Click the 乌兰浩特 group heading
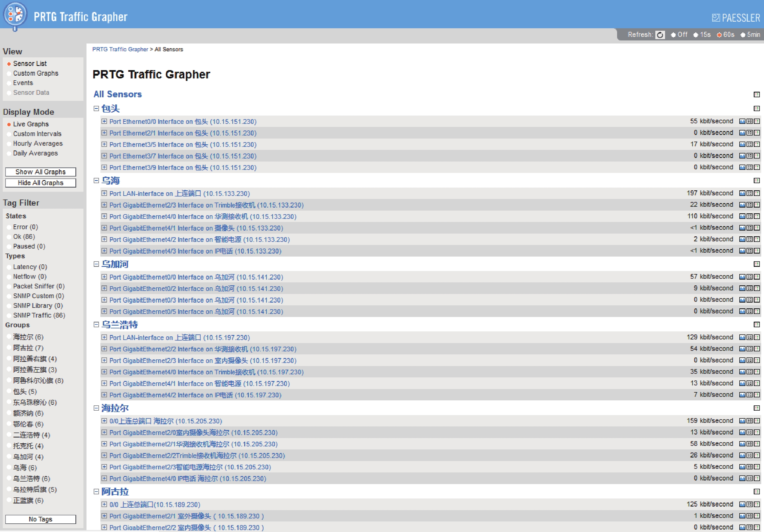 pyautogui.click(x=119, y=324)
